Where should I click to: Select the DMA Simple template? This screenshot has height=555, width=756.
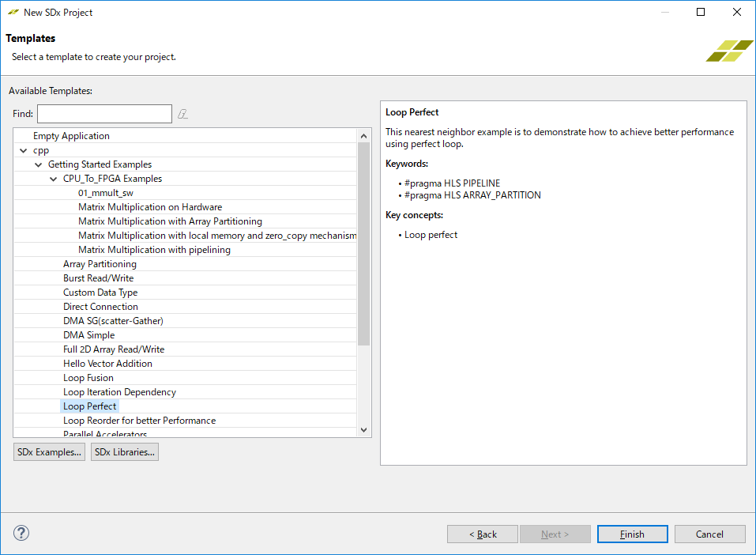[x=88, y=335]
